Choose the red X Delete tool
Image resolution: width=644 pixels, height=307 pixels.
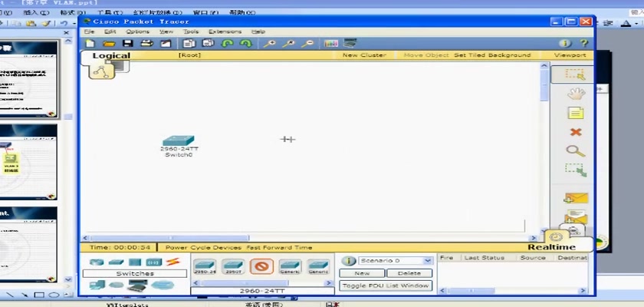tap(576, 132)
